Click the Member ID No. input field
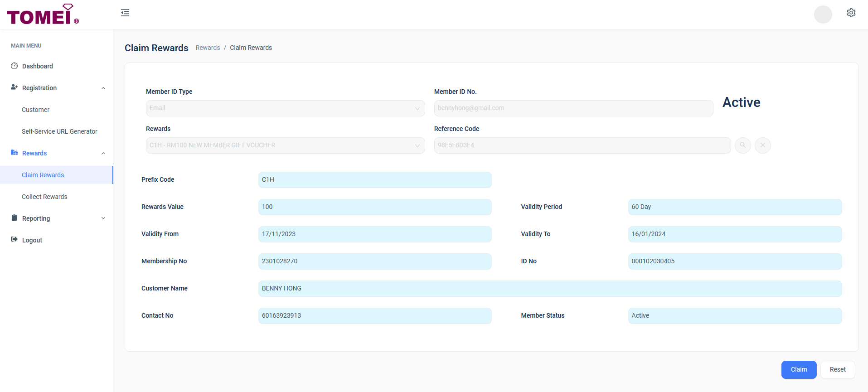 point(573,108)
